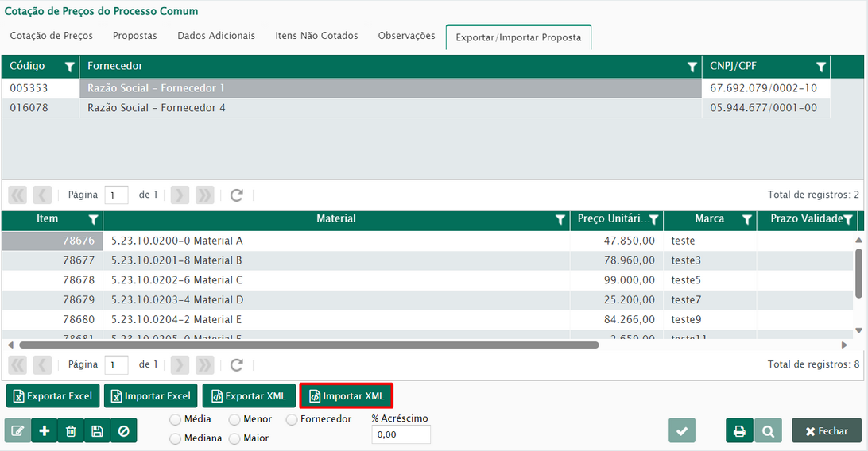Click the % Acréscimo input field
Screen dimensions: 868x451
pyautogui.click(x=401, y=434)
